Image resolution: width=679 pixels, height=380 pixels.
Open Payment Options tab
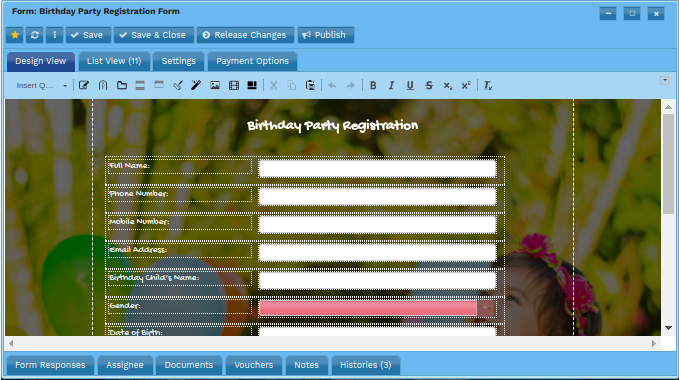[x=252, y=61]
